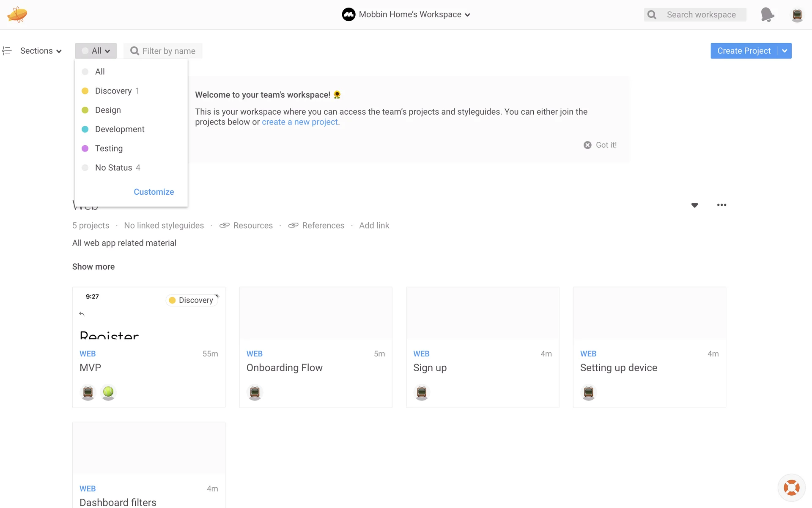Image resolution: width=812 pixels, height=508 pixels.
Task: Open the user profile avatar
Action: [797, 15]
